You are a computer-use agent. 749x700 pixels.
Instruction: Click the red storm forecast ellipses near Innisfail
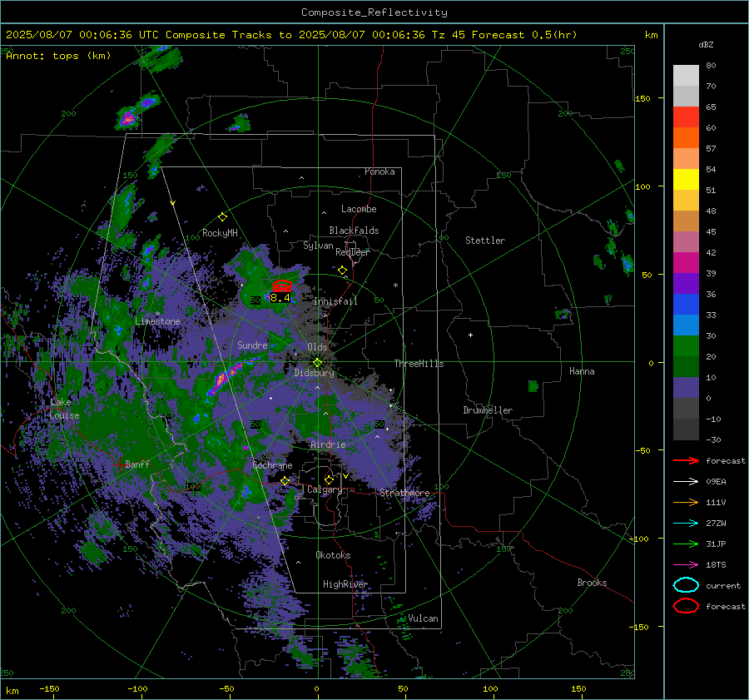[282, 285]
